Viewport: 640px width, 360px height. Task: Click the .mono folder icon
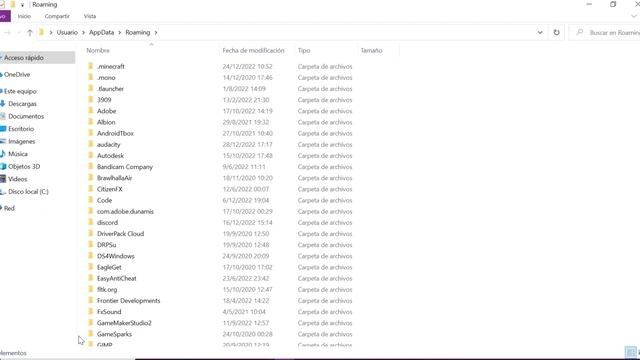click(x=91, y=78)
